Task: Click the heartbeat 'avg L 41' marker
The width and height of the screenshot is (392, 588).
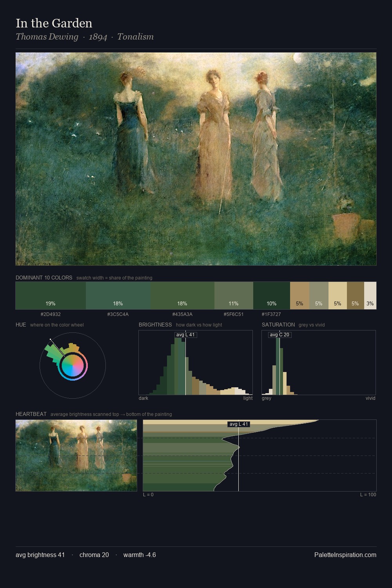Action: [239, 424]
